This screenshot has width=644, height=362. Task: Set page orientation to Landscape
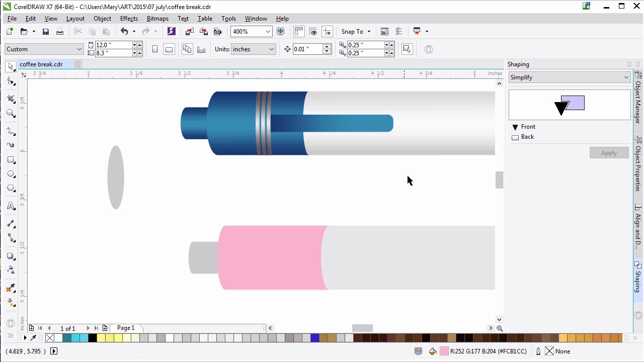pos(169,49)
